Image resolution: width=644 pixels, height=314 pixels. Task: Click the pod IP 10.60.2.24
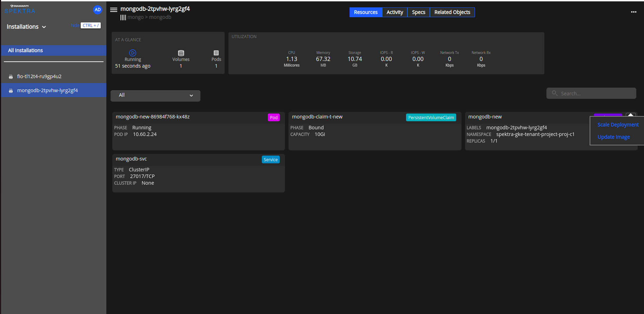coord(145,134)
